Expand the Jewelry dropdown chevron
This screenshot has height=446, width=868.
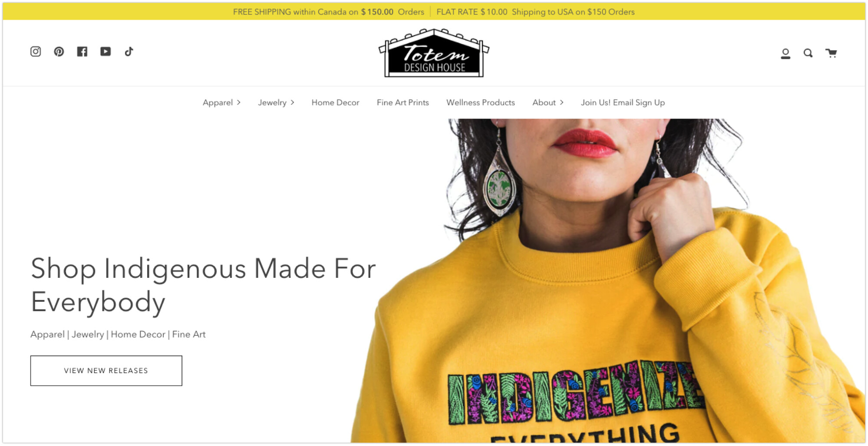293,103
